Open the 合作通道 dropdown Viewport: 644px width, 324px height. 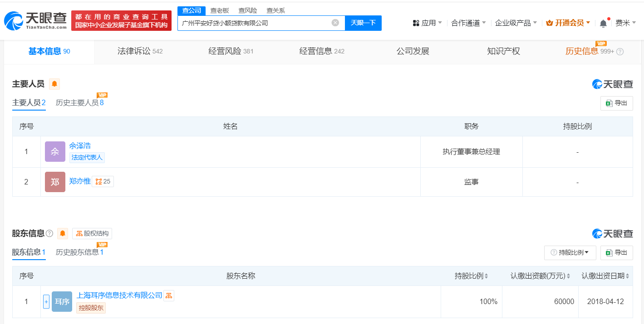pyautogui.click(x=469, y=23)
